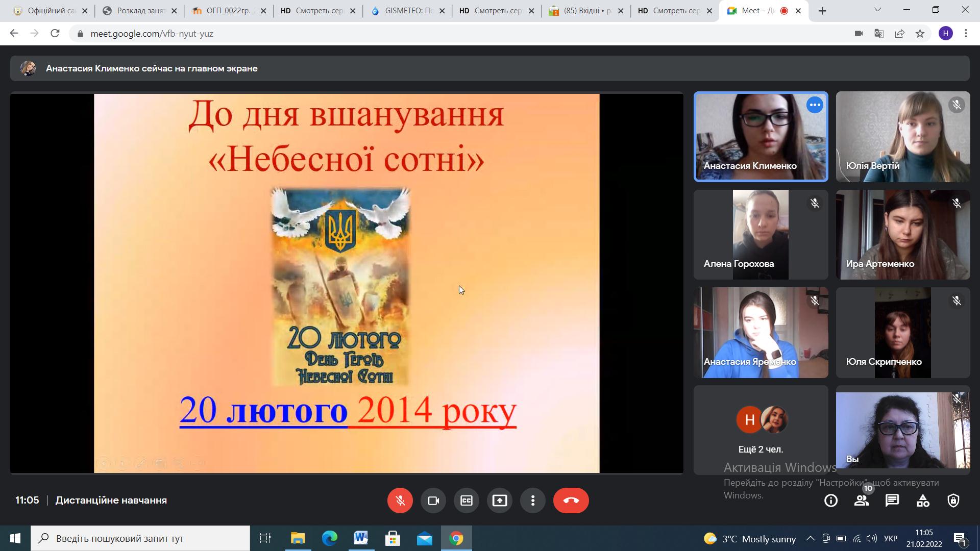Switch to the (85) Вхідні mail tab
Screen dimensions: 980x551
(x=586, y=11)
